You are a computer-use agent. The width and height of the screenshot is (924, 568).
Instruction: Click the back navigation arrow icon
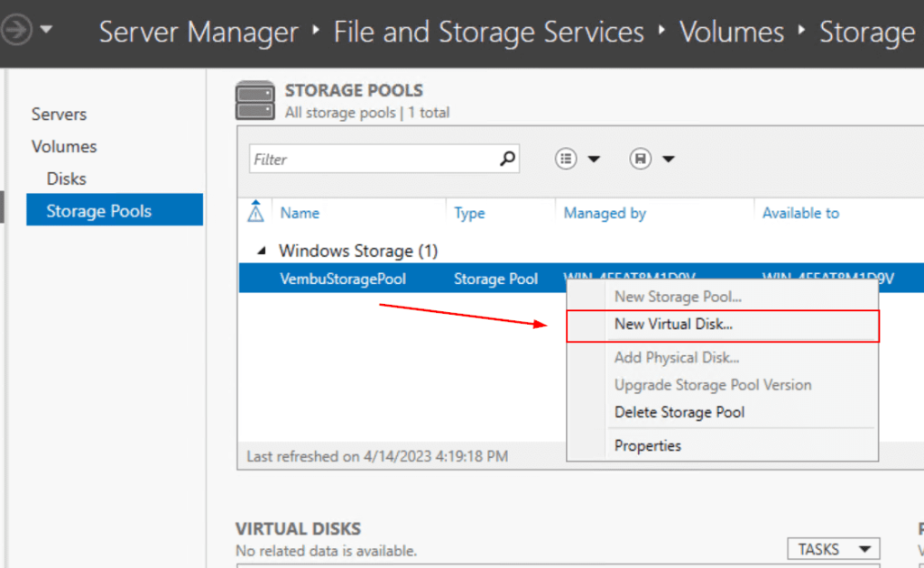click(15, 32)
